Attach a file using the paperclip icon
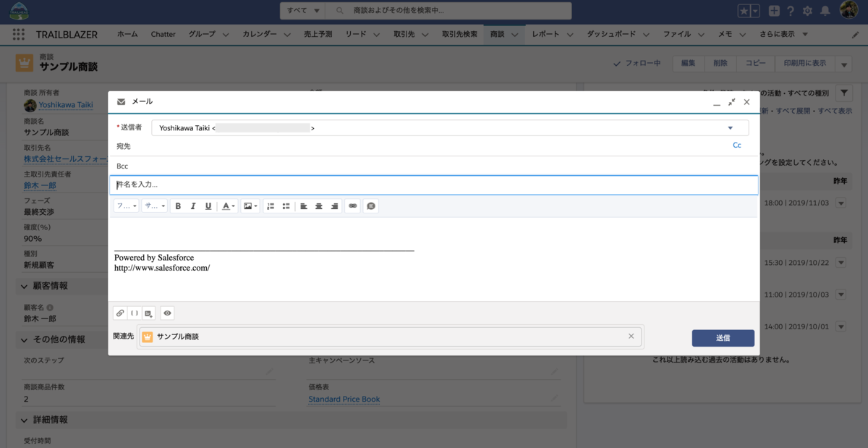The height and width of the screenshot is (448, 868). [x=120, y=313]
